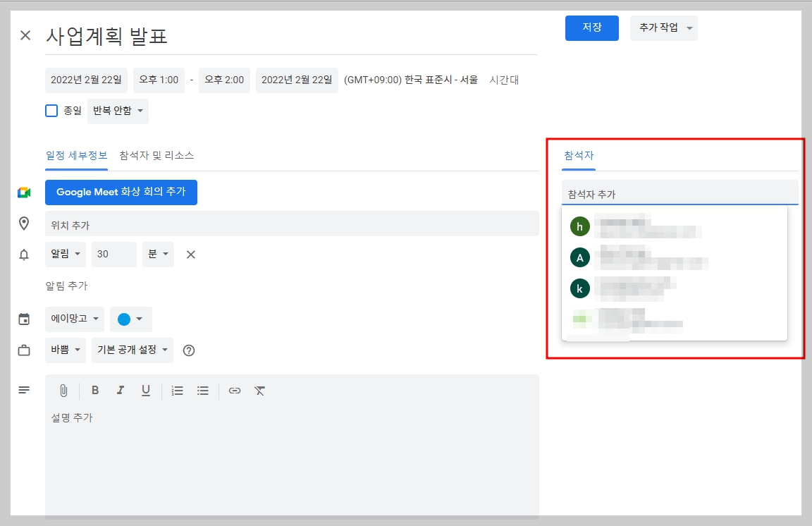Clear formatting in the description
The height and width of the screenshot is (526, 812).
tap(259, 390)
